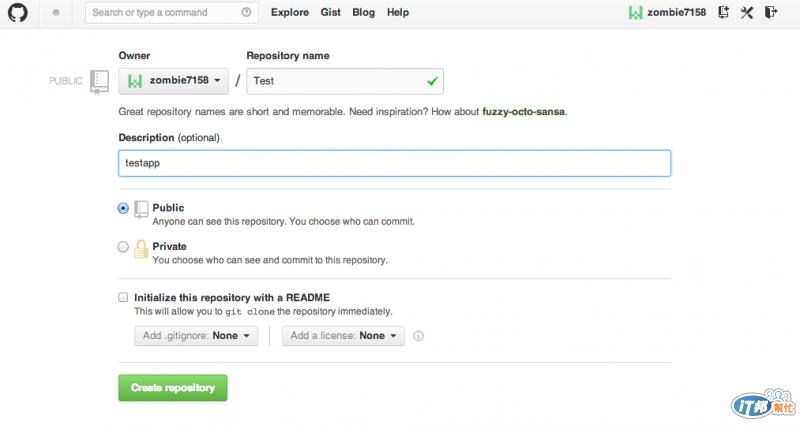Click the sign out icon

771,12
